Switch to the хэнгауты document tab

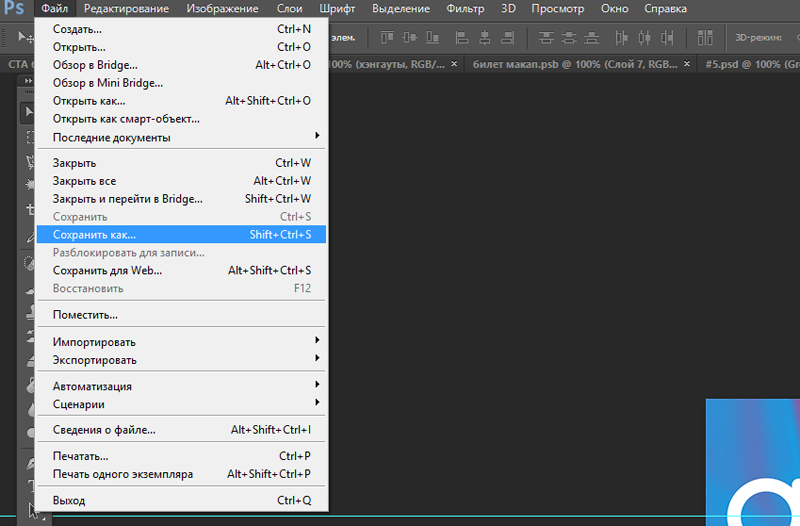[388, 64]
